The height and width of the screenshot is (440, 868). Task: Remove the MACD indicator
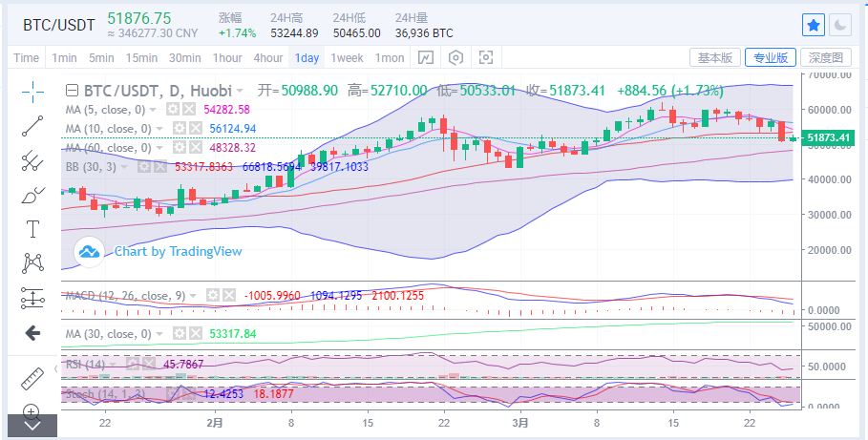(228, 296)
